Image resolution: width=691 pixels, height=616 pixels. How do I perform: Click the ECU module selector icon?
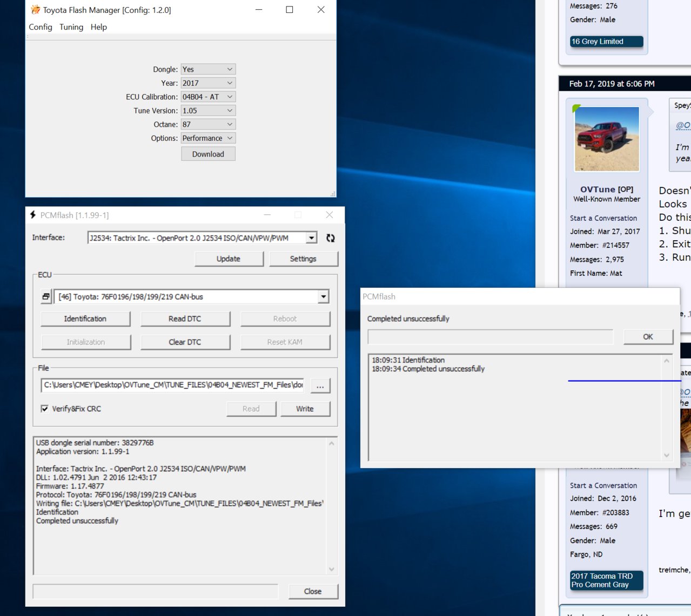pyautogui.click(x=46, y=296)
